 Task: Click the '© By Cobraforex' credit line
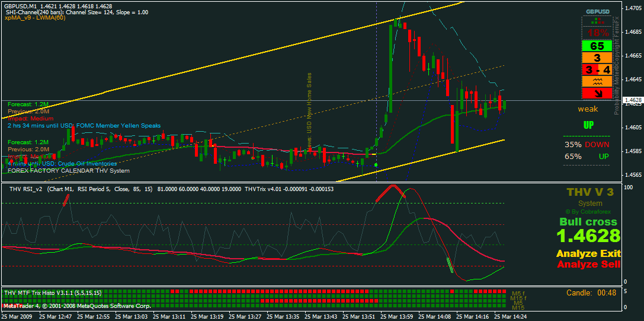pyautogui.click(x=588, y=212)
